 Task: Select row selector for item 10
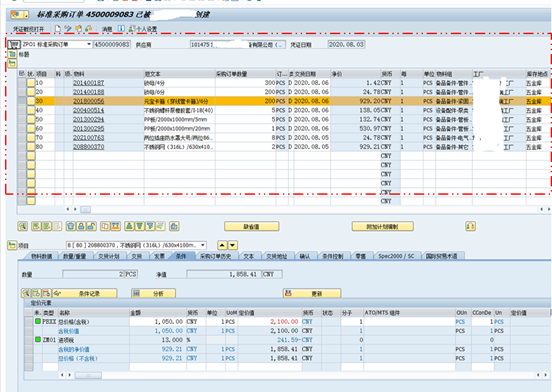tap(22, 83)
